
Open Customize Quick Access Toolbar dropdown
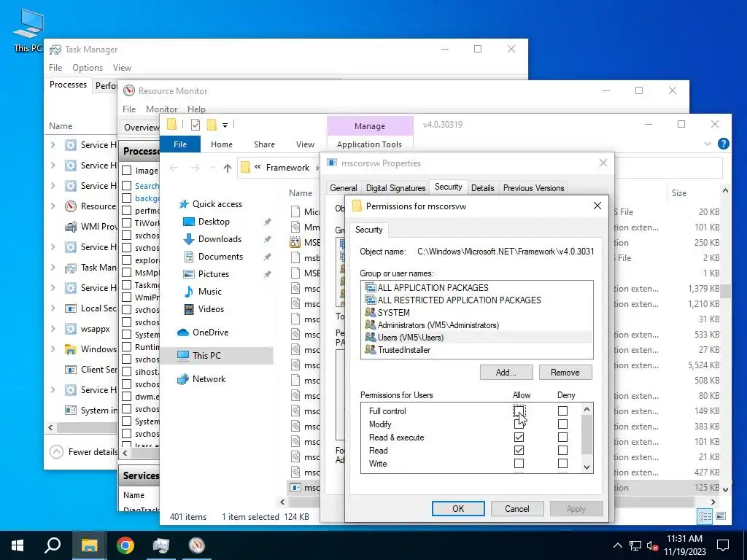[x=225, y=125]
